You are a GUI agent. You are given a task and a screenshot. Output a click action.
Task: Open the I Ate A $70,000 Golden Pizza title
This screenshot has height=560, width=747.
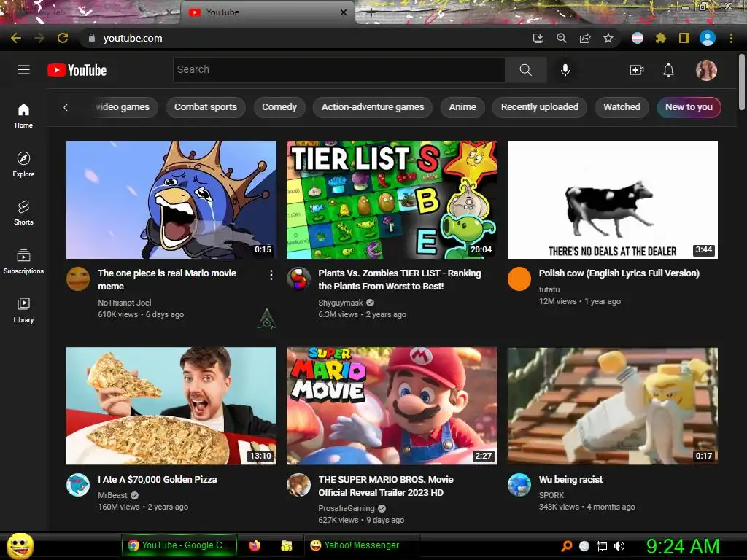click(158, 480)
